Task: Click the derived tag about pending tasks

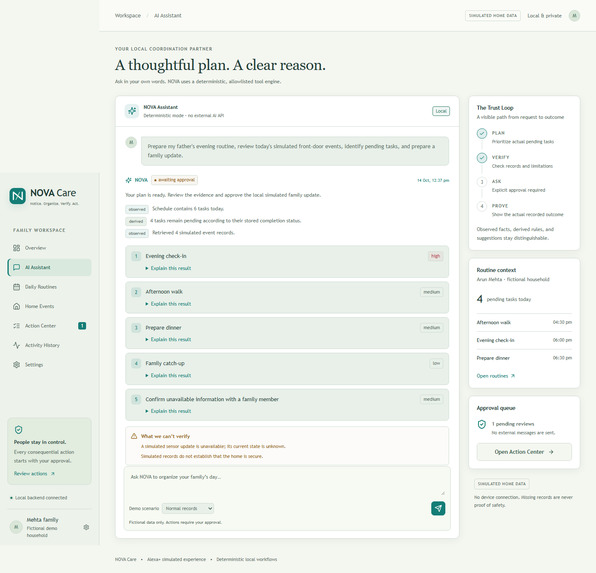Action: tap(136, 221)
